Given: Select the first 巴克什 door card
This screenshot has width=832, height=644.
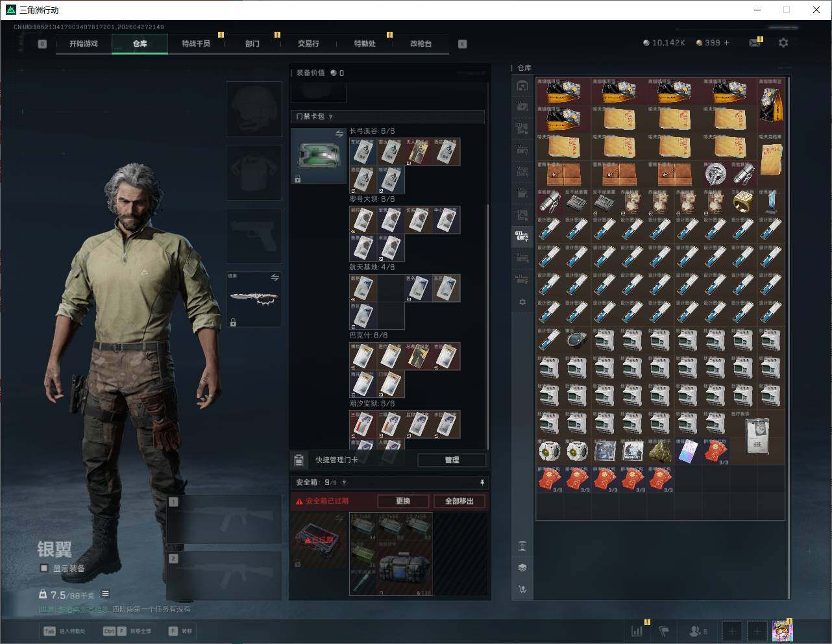Looking at the screenshot, I should [363, 356].
